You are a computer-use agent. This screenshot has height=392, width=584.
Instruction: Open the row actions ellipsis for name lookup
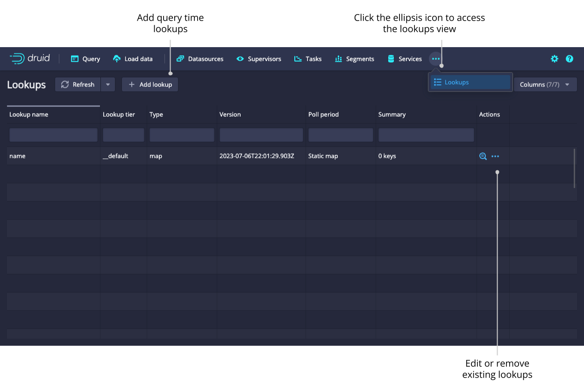[495, 156]
